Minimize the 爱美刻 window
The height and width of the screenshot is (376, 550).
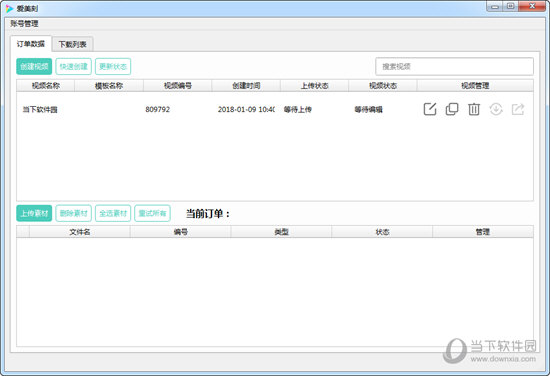tap(495, 6)
